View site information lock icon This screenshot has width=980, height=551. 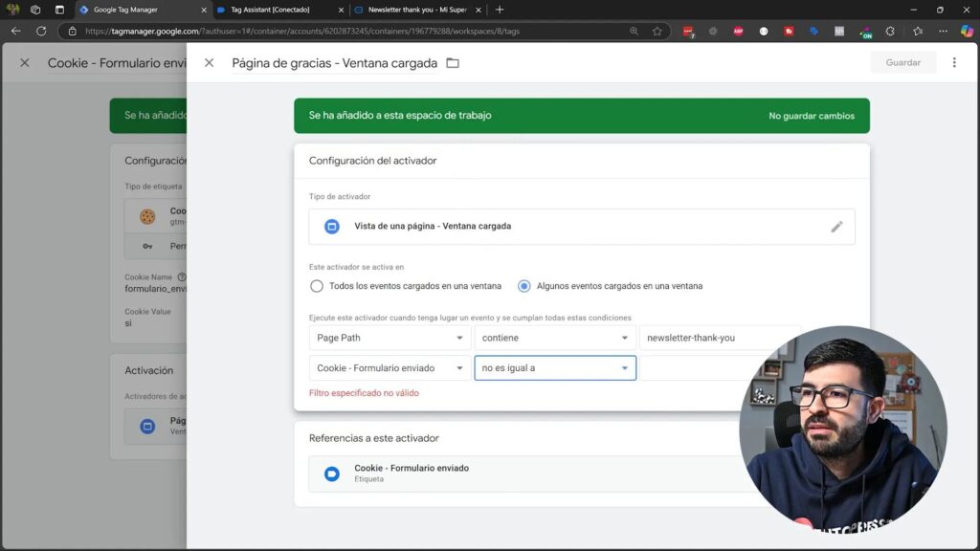72,31
